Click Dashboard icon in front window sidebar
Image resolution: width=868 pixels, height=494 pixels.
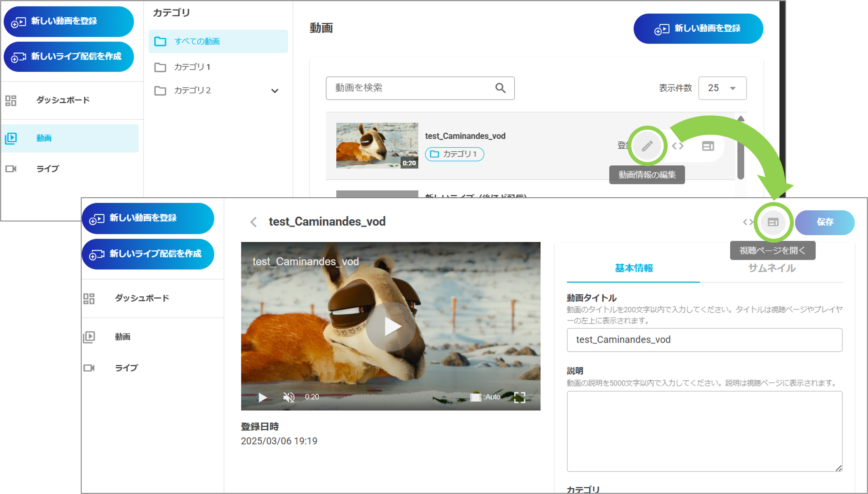89,299
